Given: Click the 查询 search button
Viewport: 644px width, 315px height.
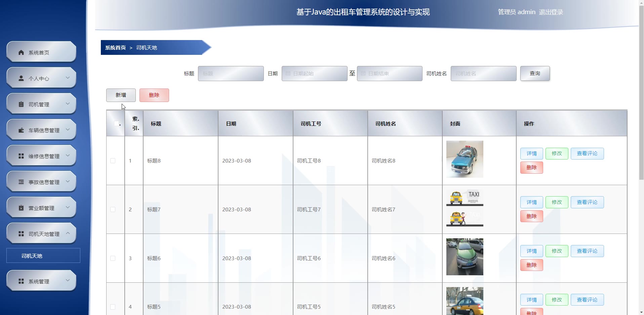Looking at the screenshot, I should point(535,73).
